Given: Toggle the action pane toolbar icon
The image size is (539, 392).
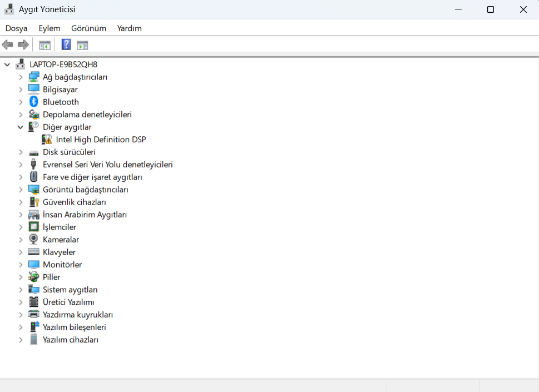Looking at the screenshot, I should [82, 45].
